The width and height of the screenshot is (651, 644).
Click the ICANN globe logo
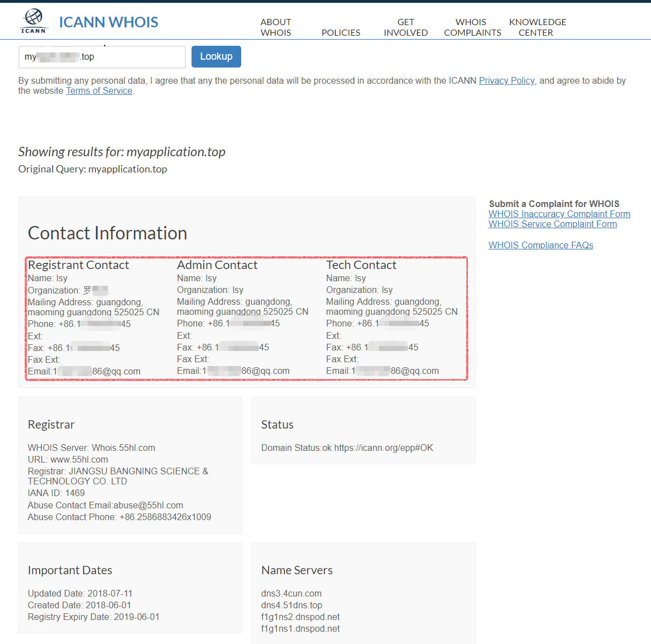(x=33, y=21)
